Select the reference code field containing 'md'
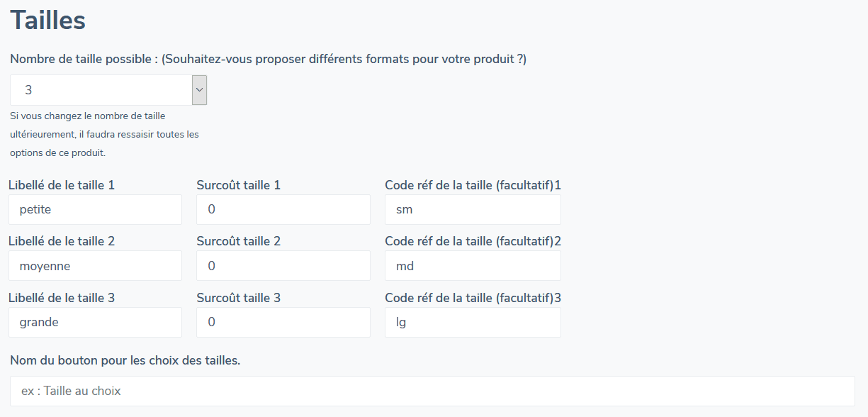The image size is (868, 417). coord(472,265)
